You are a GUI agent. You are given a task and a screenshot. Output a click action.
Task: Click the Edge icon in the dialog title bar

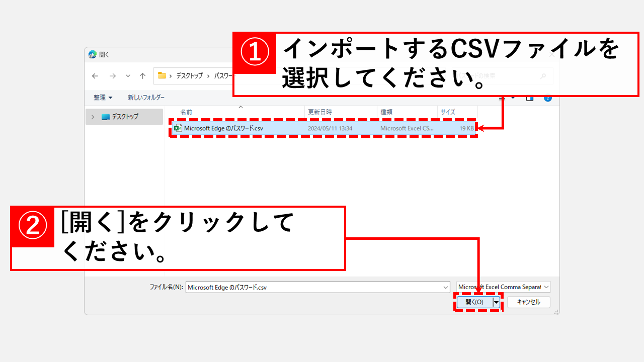coord(93,54)
